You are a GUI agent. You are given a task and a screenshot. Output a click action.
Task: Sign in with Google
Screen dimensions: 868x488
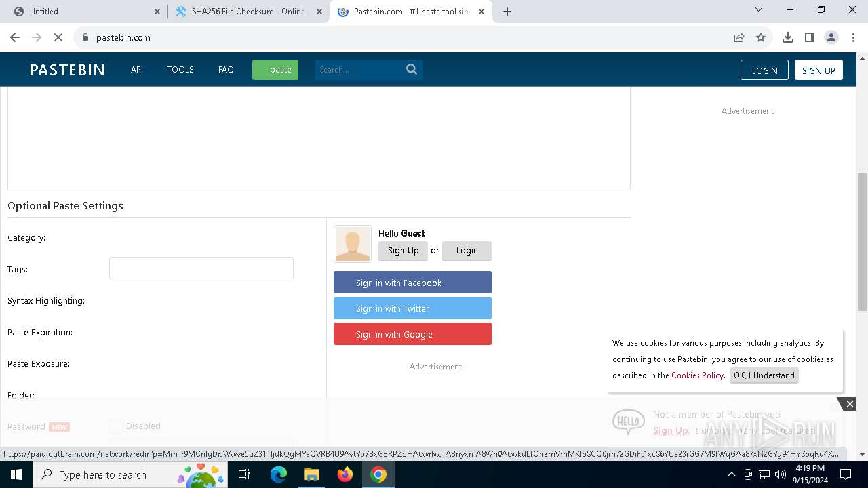click(412, 334)
